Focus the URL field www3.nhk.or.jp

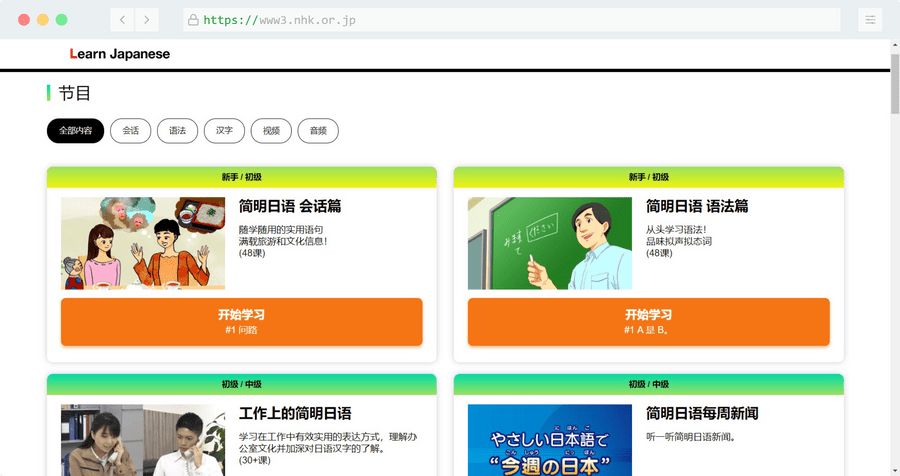pos(512,20)
